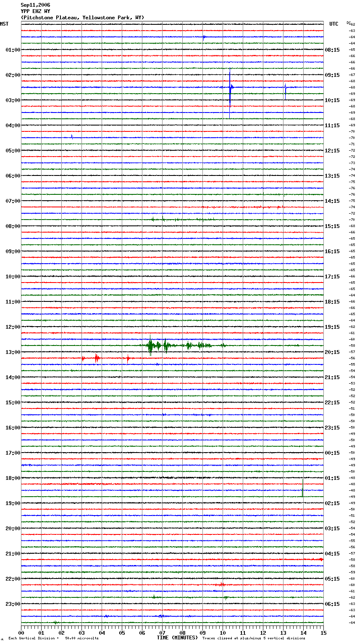Click the 12:15 UTC time label
The height and width of the screenshot is (644, 357).
pos(332,151)
